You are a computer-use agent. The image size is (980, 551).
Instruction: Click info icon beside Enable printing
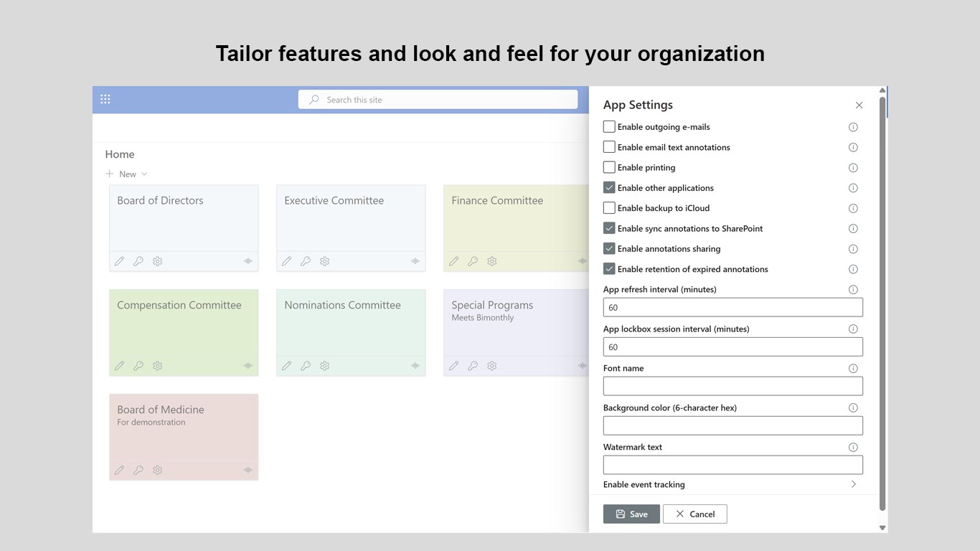point(853,168)
